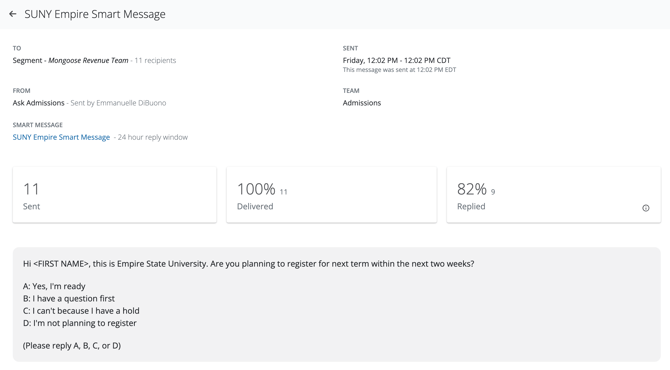Screen dimensions: 670x370
Task: Click 'Sent by Emmanuelle DiBuono' text
Action: pyautogui.click(x=118, y=103)
